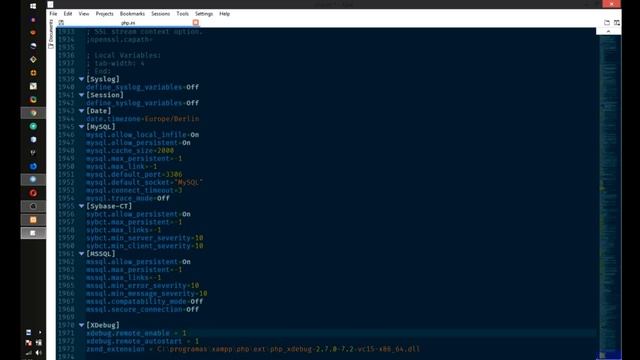Open the Projects menu

(x=104, y=13)
